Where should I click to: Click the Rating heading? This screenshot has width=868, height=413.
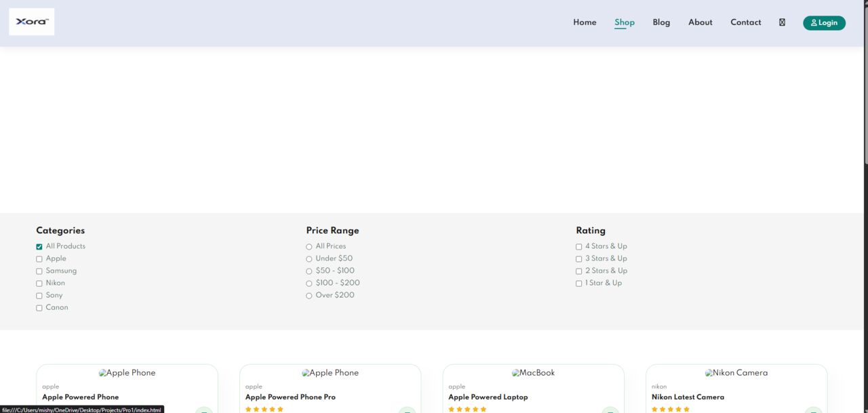[x=591, y=231]
